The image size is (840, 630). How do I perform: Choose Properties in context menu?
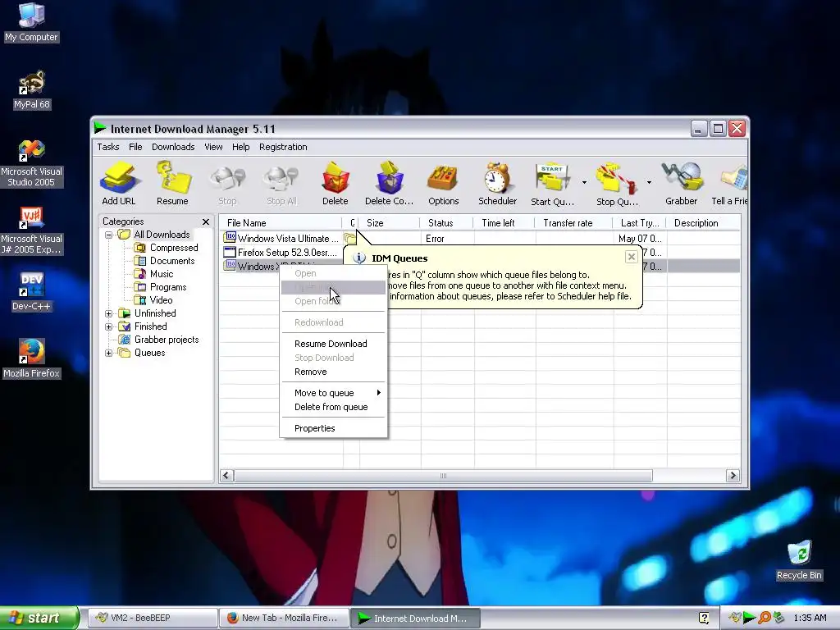(x=333, y=428)
